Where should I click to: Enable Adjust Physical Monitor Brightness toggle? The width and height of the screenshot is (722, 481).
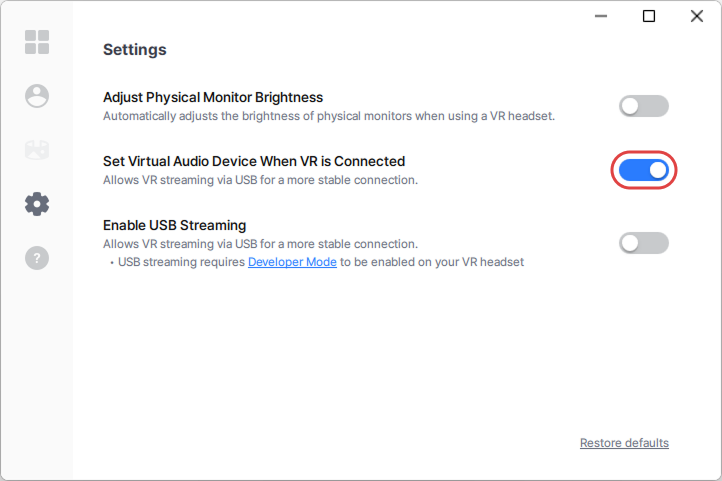(x=643, y=106)
